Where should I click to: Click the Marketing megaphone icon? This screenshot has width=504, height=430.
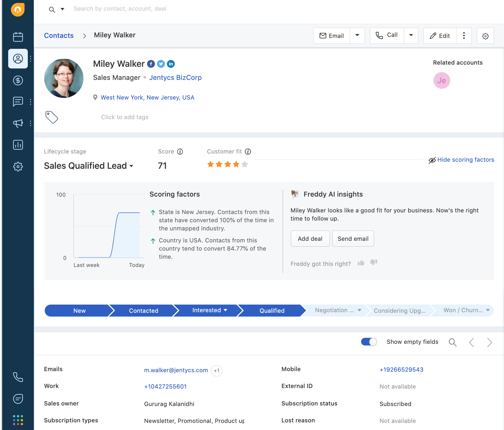click(18, 123)
